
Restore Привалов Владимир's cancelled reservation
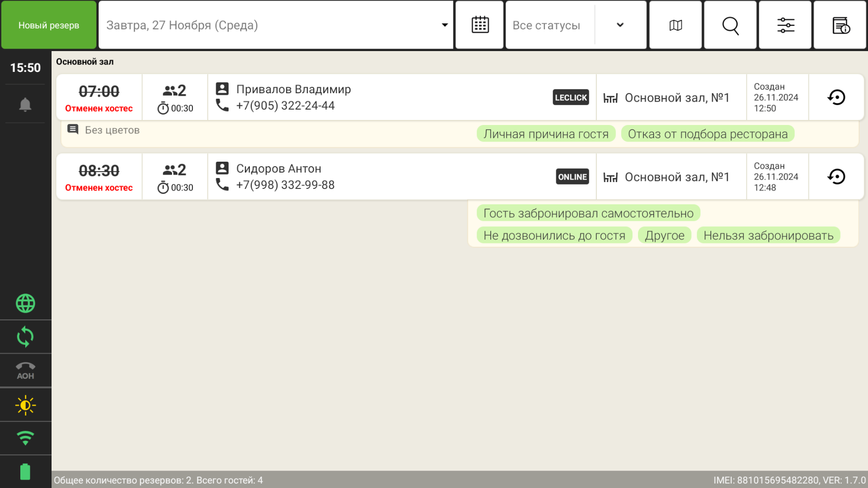836,97
